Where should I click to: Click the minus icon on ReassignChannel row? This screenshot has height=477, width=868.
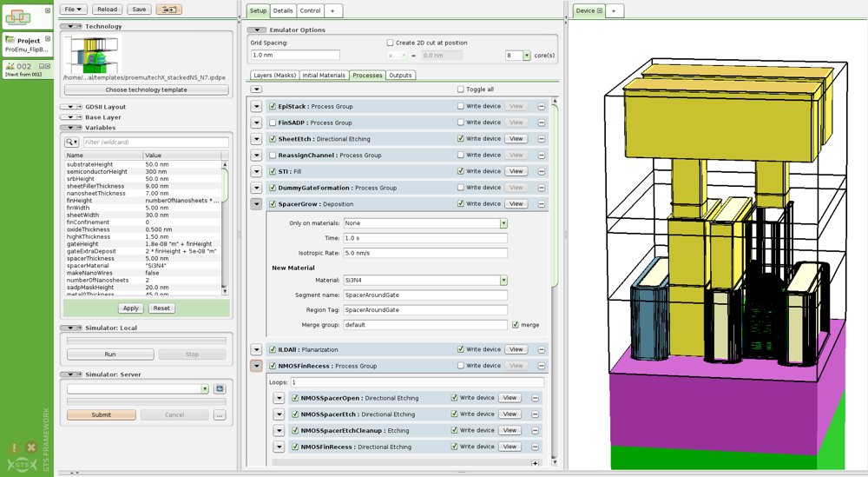(541, 156)
